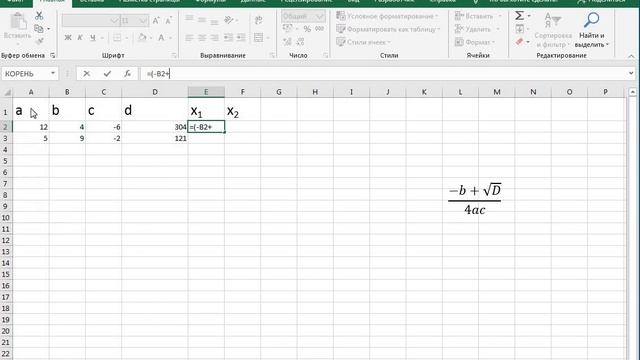Decrease the cell indent
640x360 pixels.
pyautogui.click(x=228, y=38)
